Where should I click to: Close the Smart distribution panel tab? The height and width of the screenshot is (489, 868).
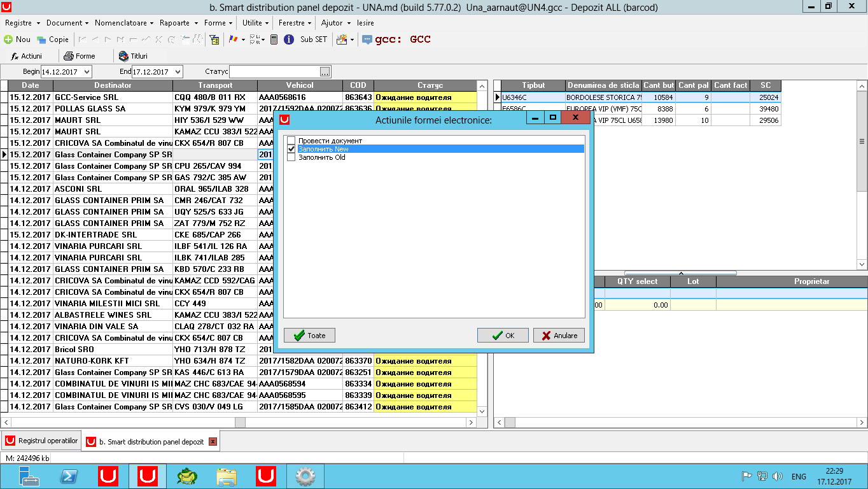pyautogui.click(x=213, y=441)
